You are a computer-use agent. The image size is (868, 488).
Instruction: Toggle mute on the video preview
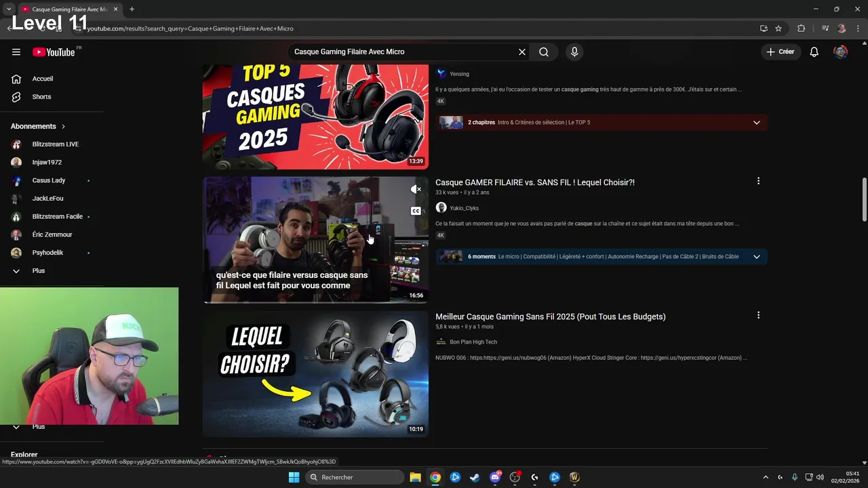(x=416, y=190)
